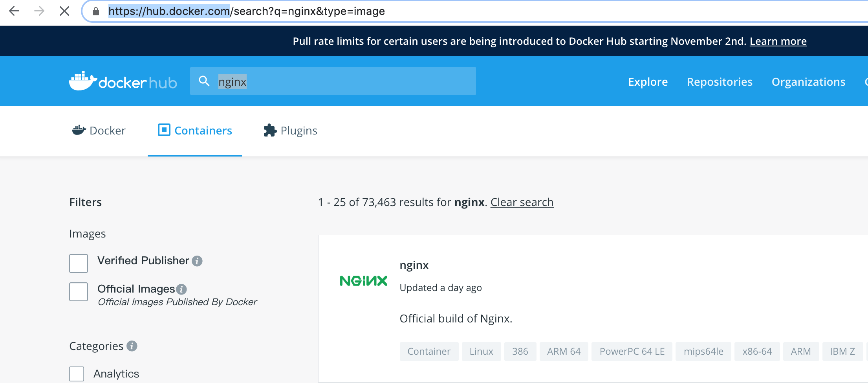The width and height of the screenshot is (868, 383).
Task: Click the x86-64 architecture tag
Action: coord(757,351)
